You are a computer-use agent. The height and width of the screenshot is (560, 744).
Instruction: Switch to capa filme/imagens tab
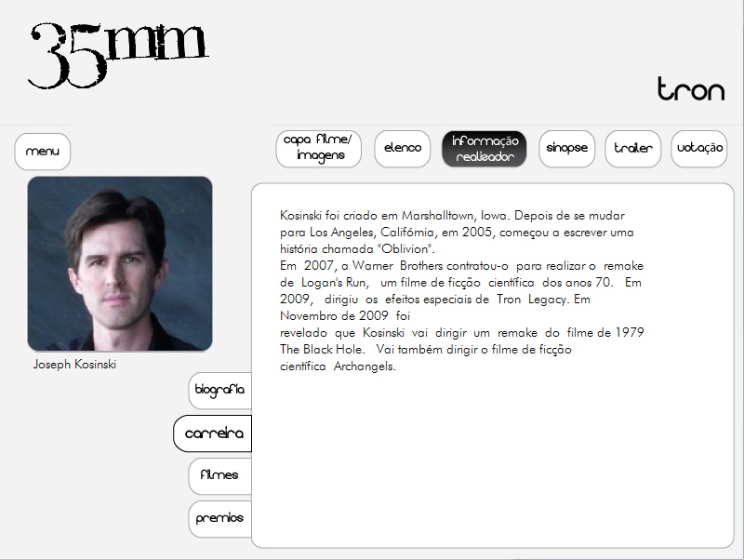coord(318,149)
